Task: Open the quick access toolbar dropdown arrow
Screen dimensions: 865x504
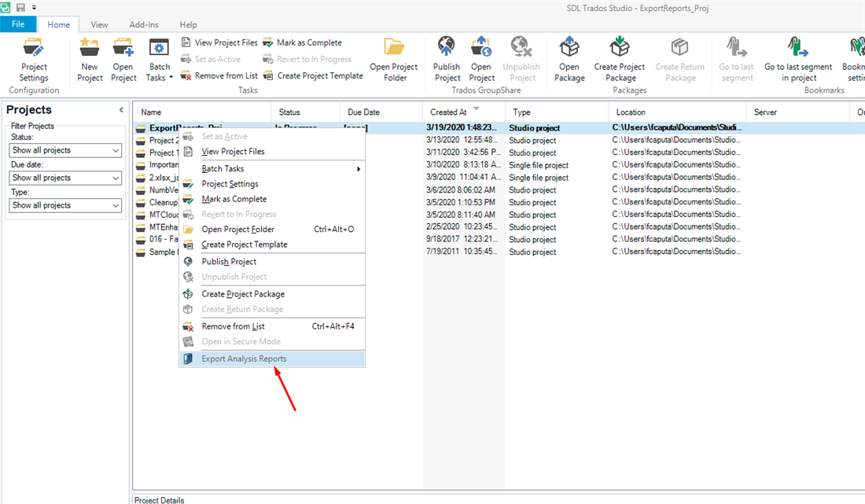Action: click(x=34, y=8)
